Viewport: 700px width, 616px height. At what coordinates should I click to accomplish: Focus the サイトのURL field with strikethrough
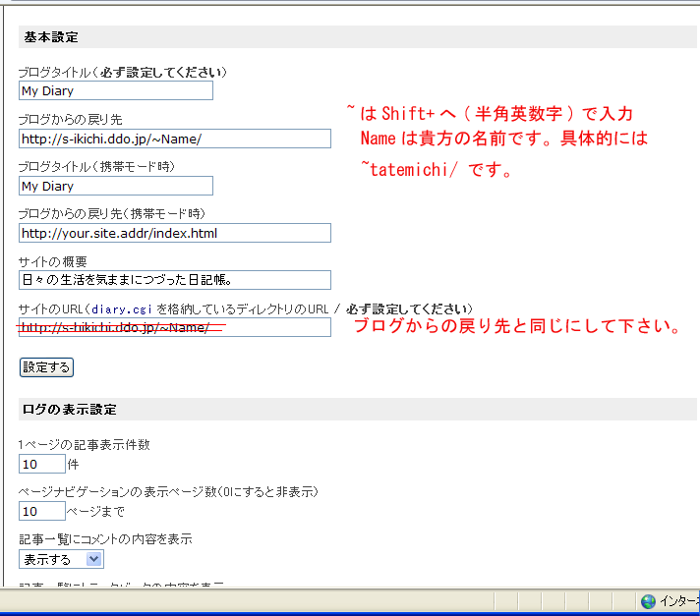coord(174,327)
